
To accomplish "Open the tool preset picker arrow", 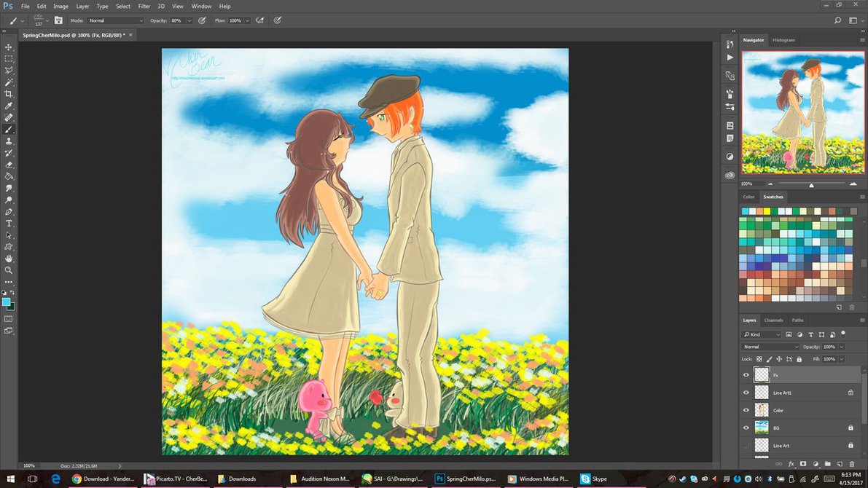I will [22, 20].
